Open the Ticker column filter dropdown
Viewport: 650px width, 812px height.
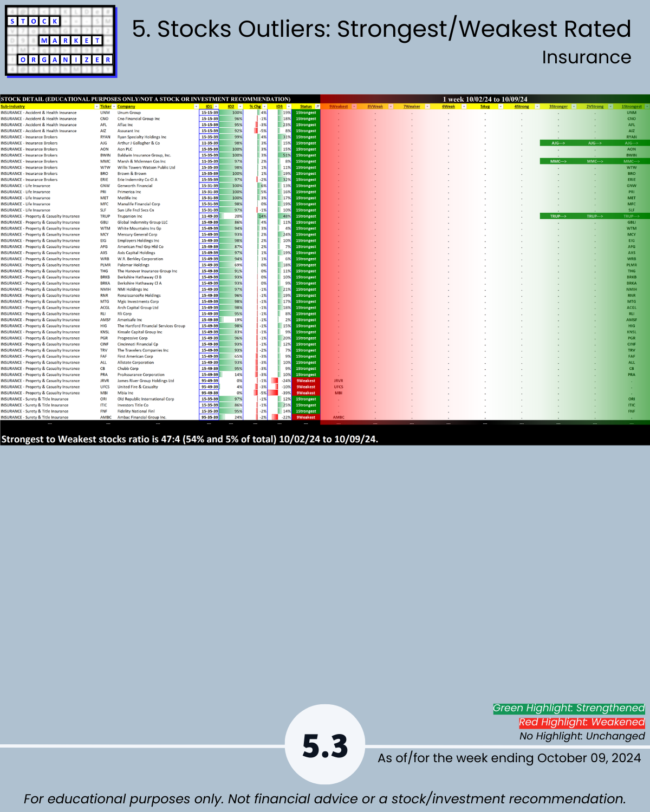point(114,107)
